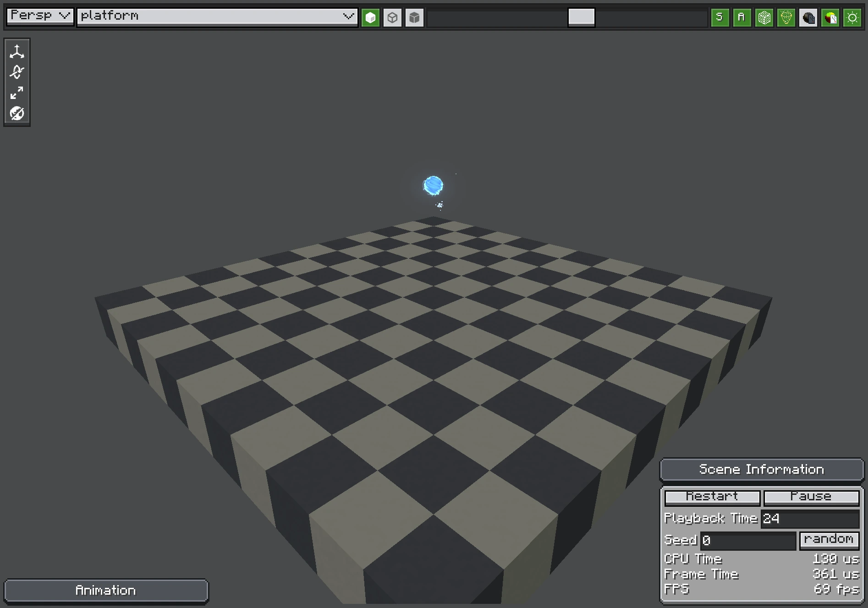
Task: Click the slider handle in top toolbar
Action: (x=581, y=17)
